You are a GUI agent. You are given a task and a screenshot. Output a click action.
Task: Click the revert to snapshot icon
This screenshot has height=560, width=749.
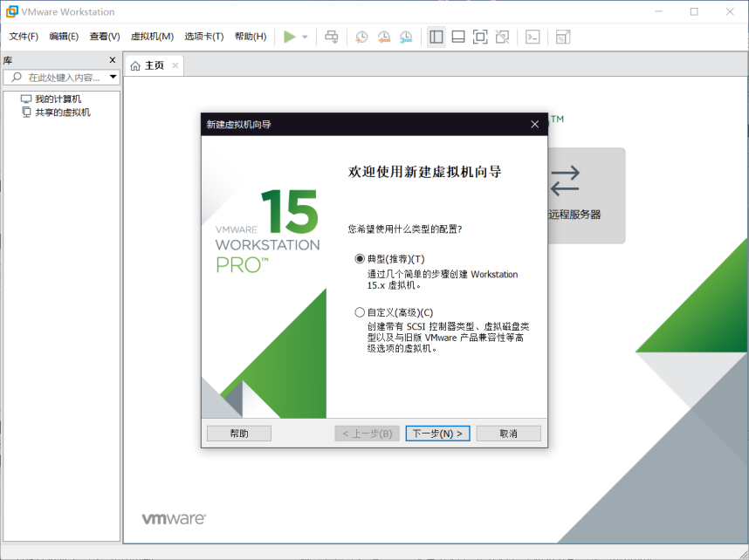click(383, 37)
